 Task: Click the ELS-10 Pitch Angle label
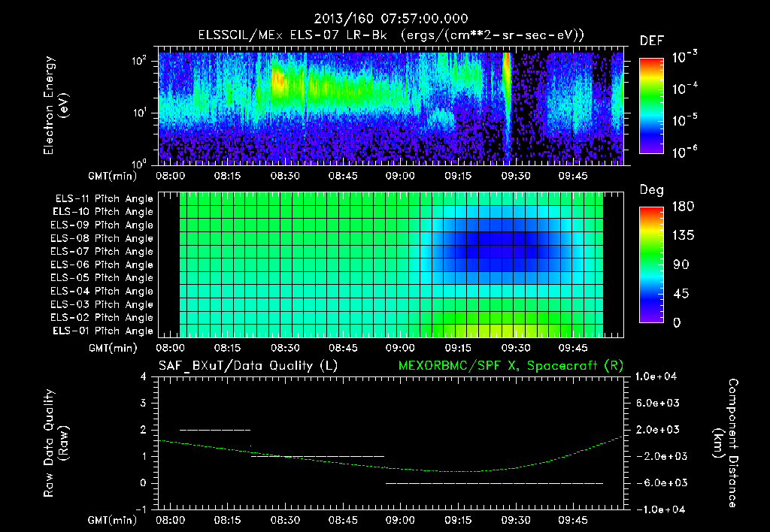click(x=103, y=212)
